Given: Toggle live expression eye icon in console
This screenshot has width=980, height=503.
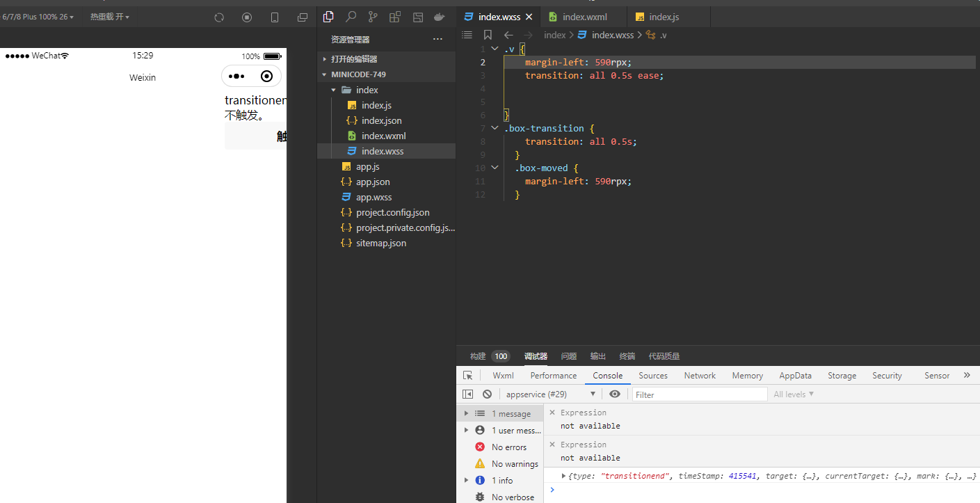Looking at the screenshot, I should coord(614,394).
